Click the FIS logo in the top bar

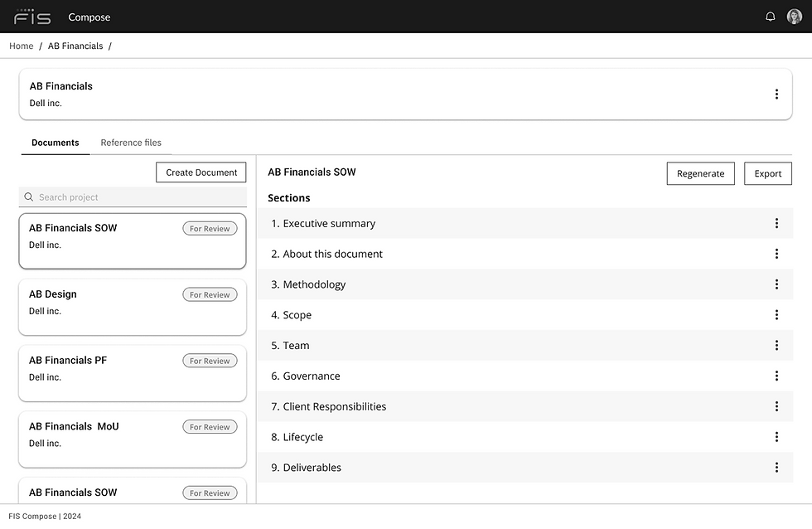click(31, 16)
